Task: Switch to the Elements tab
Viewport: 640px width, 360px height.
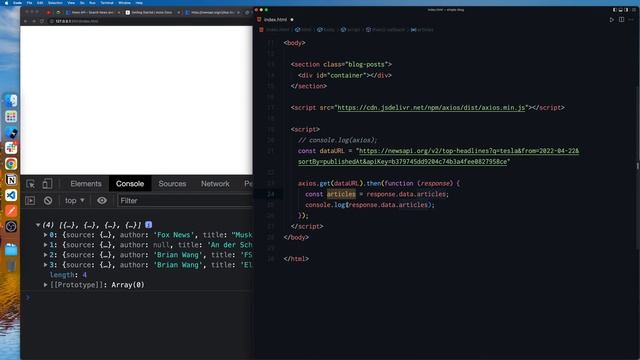Action: tap(86, 184)
